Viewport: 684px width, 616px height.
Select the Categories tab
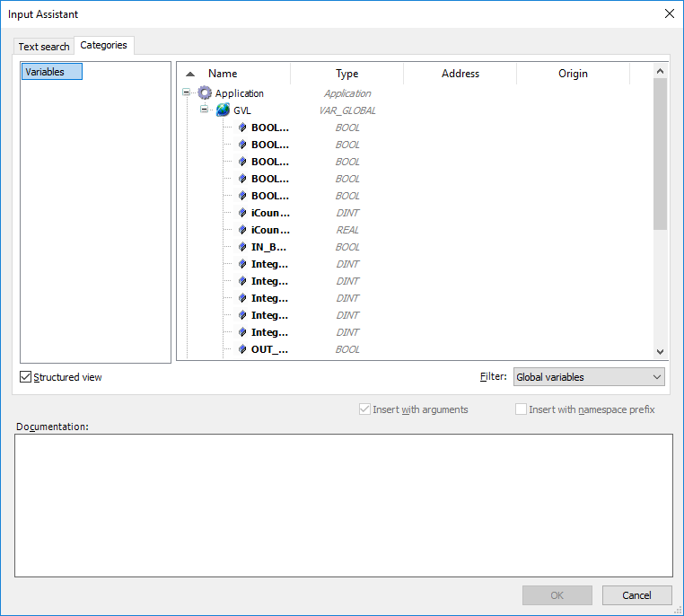tap(103, 45)
